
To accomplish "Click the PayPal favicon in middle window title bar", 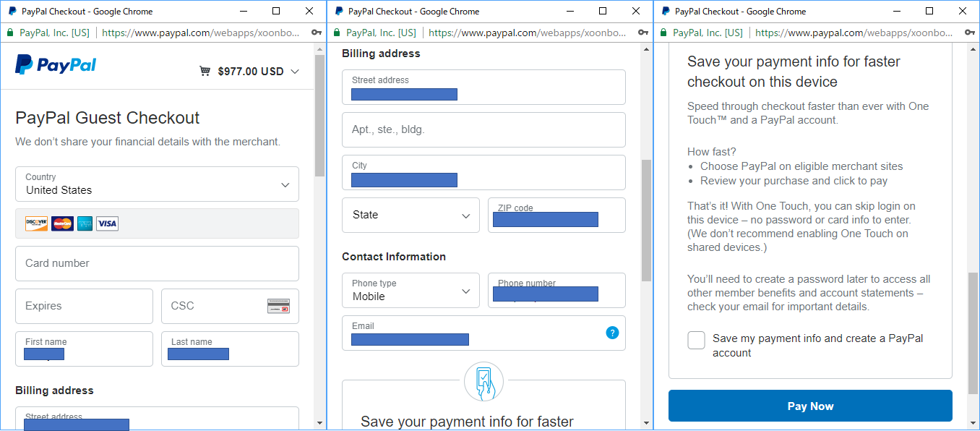I will (x=339, y=11).
